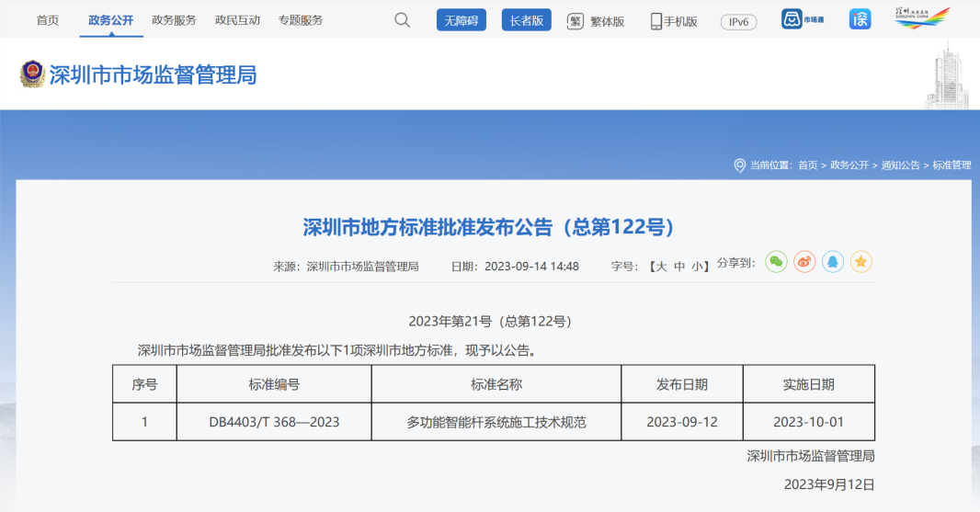Click the blue 深 app icon

(x=860, y=19)
